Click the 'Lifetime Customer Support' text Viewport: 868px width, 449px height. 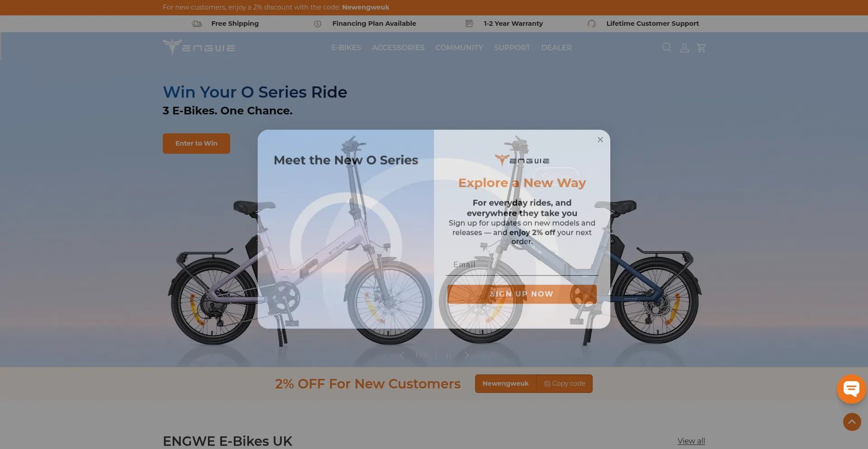[652, 24]
